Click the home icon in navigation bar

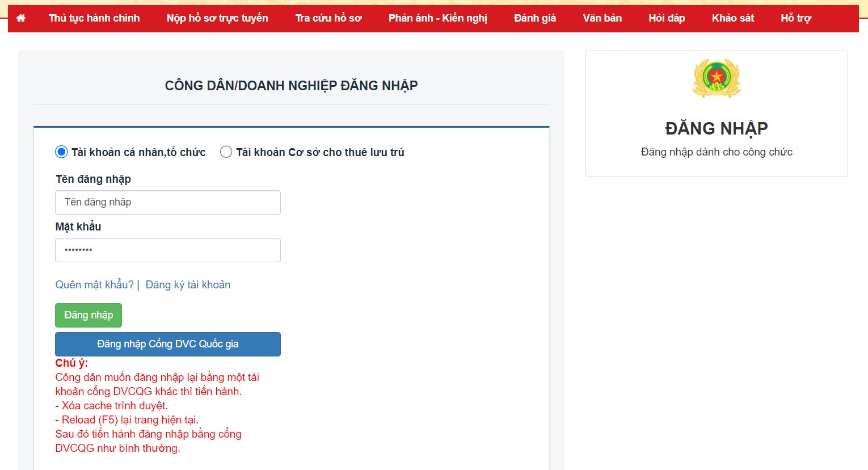point(21,18)
